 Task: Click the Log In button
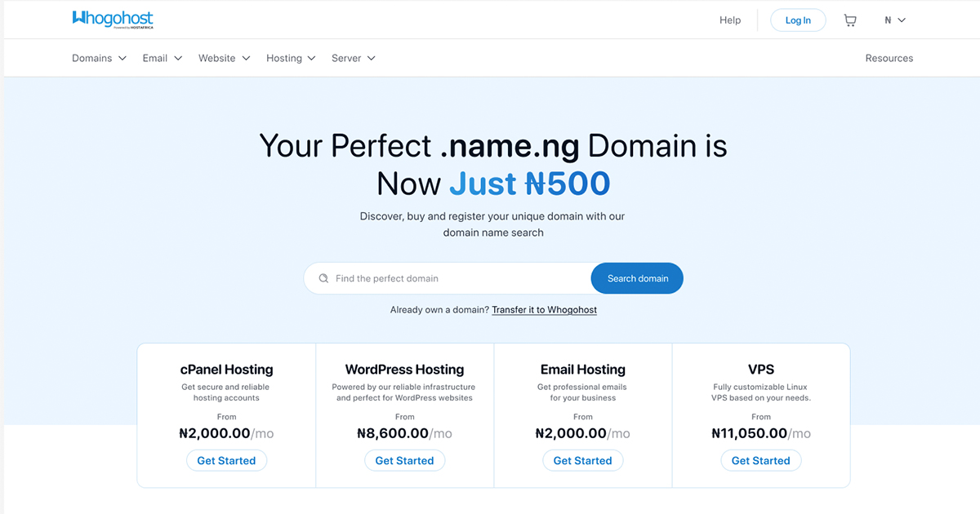(798, 20)
